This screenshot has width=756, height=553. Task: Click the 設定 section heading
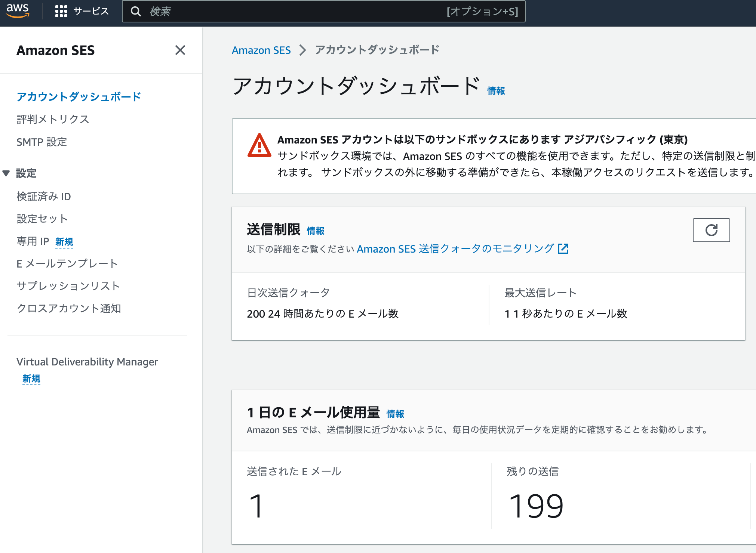pos(26,173)
